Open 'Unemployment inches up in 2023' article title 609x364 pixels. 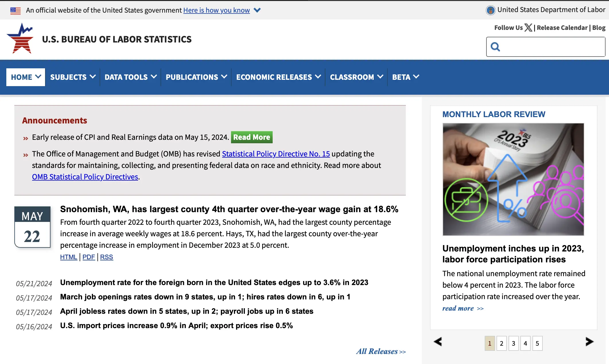513,254
